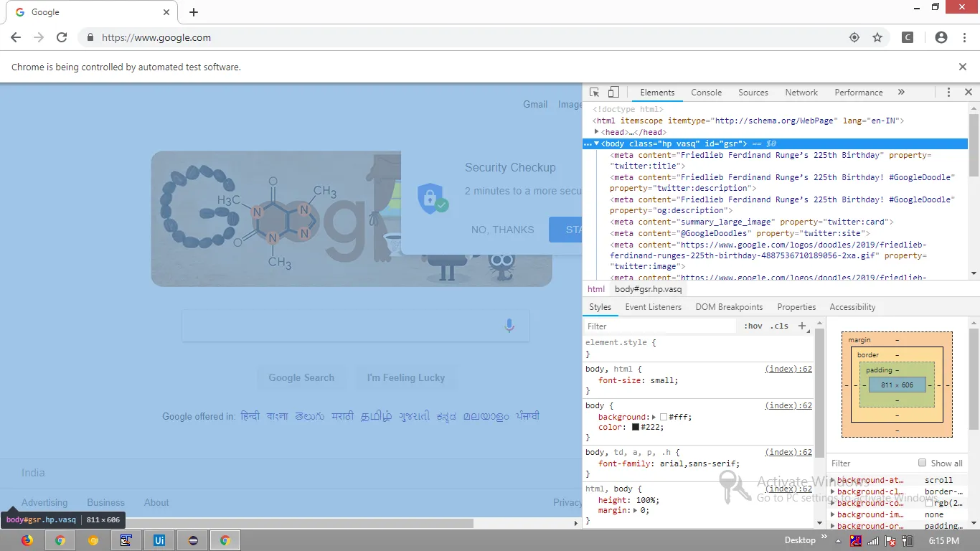Open the Advertising footer link

44,502
